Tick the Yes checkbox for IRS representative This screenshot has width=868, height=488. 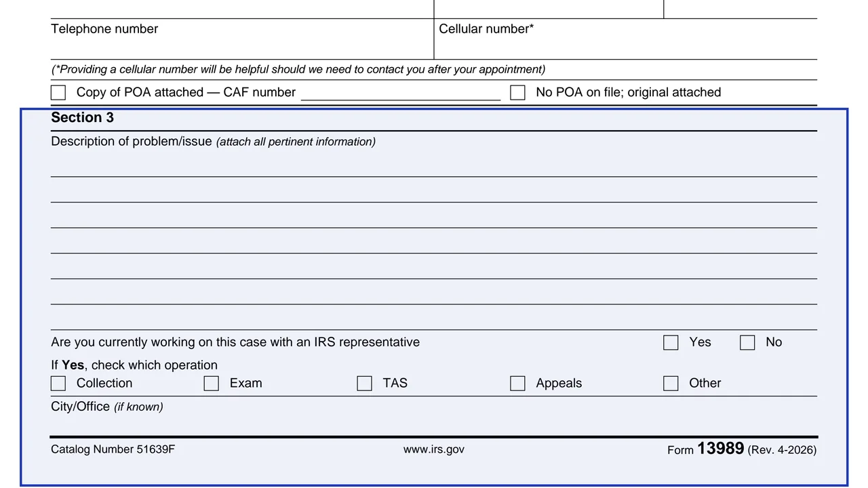(671, 343)
